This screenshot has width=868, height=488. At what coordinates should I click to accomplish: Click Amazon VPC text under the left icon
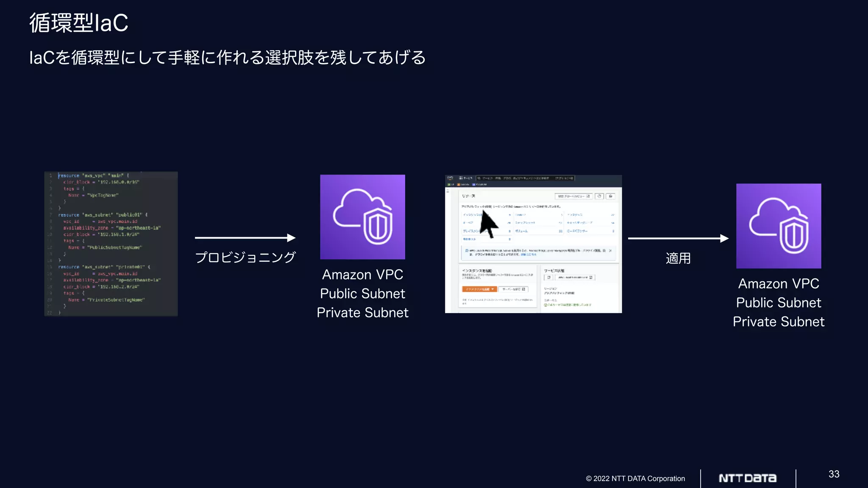coord(362,274)
